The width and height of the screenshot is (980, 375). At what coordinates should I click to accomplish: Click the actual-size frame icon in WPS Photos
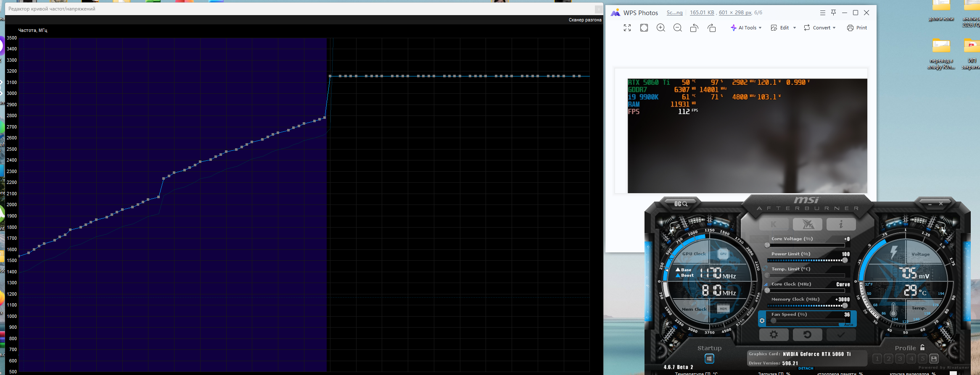tap(644, 28)
